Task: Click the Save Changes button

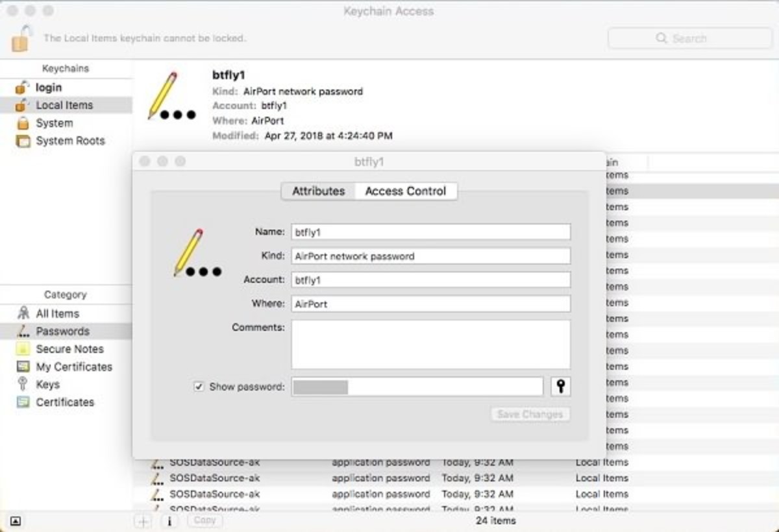Action: point(530,414)
